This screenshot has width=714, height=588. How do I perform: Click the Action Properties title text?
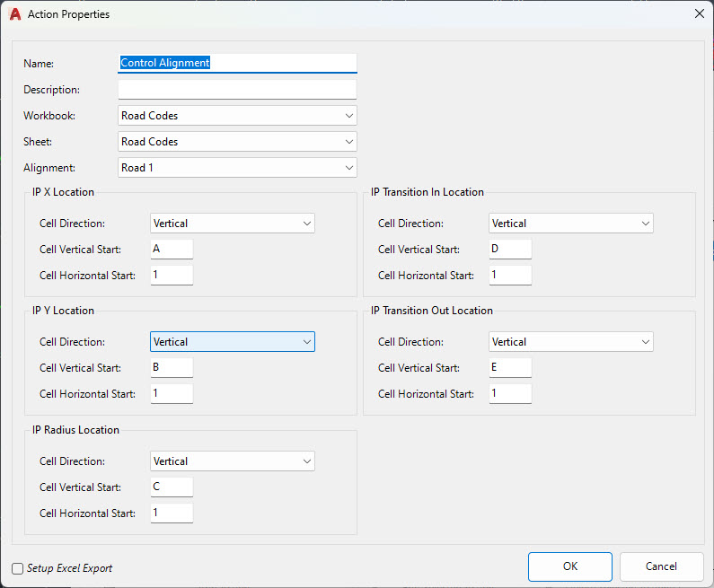click(x=68, y=14)
